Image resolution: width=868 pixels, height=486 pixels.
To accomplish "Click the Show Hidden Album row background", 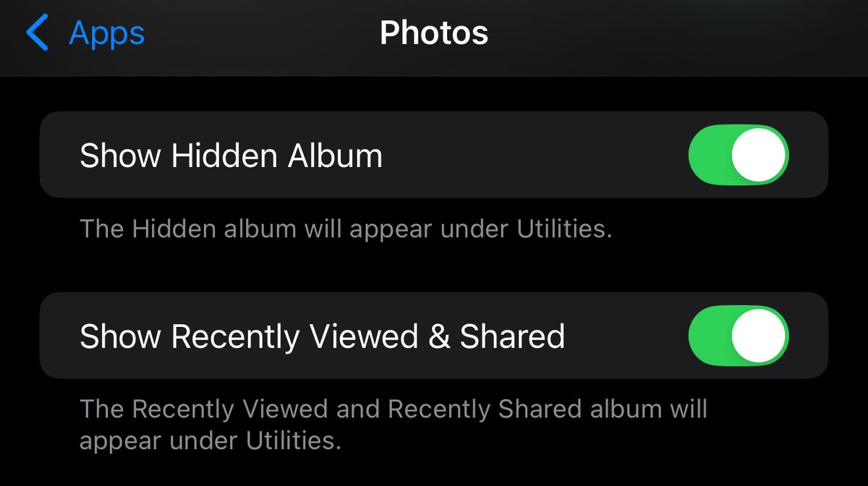I will pyautogui.click(x=433, y=155).
